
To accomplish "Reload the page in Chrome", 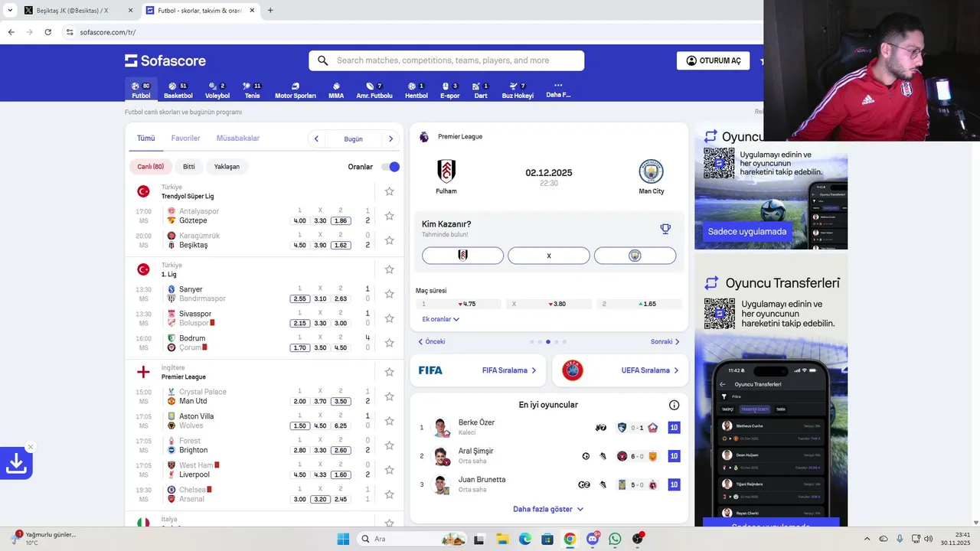I will [47, 32].
